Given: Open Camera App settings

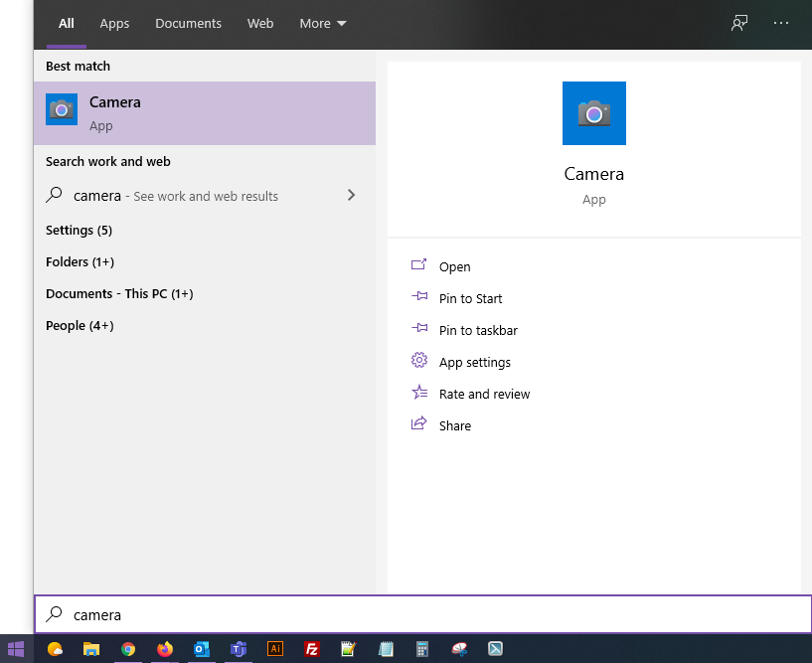Looking at the screenshot, I should point(474,362).
